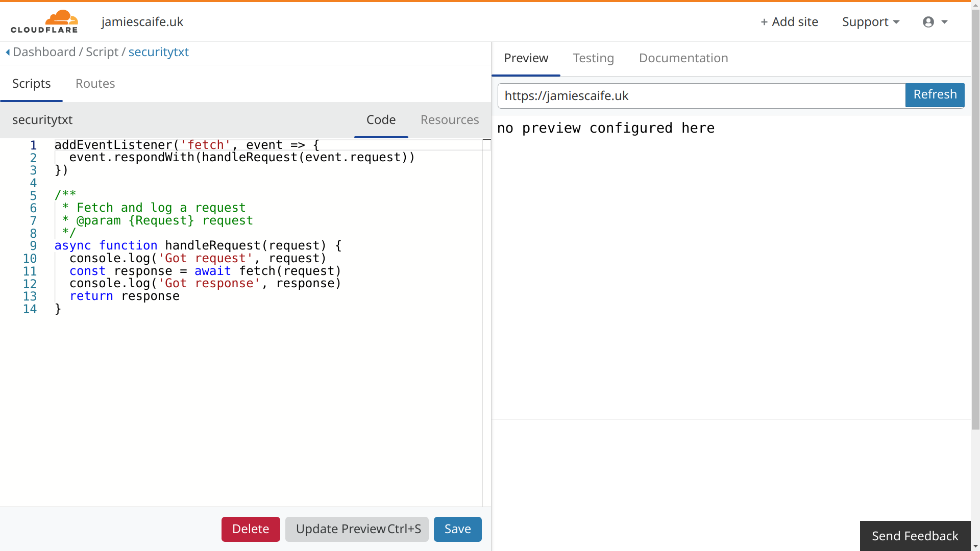Switch to the Scripts tab

click(32, 84)
